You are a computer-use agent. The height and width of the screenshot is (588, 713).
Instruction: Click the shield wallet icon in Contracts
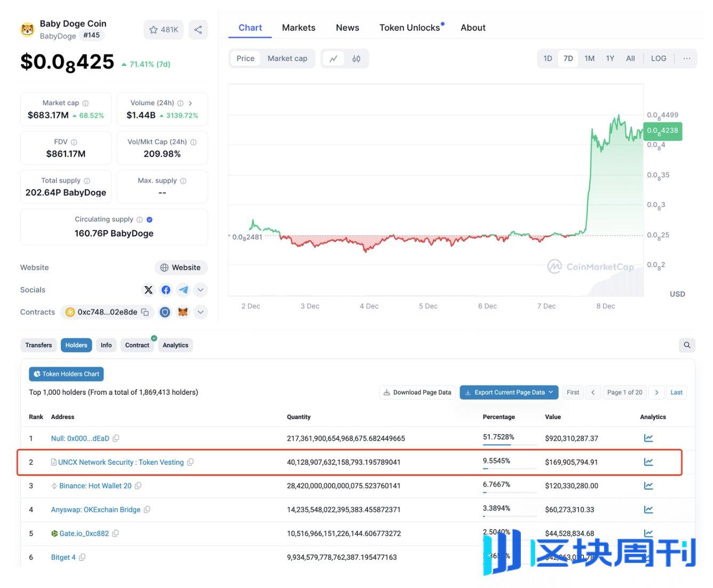click(165, 312)
